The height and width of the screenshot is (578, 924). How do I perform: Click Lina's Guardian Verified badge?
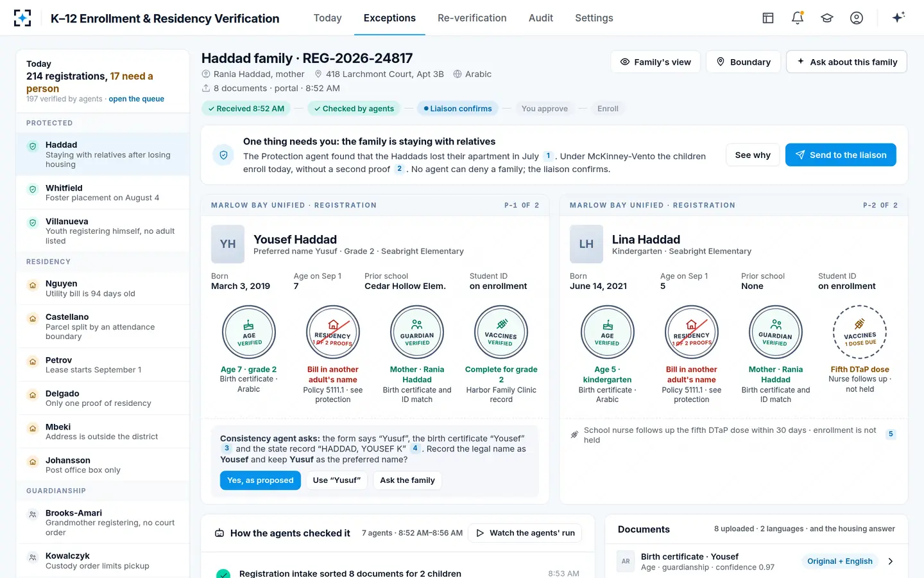click(x=775, y=332)
